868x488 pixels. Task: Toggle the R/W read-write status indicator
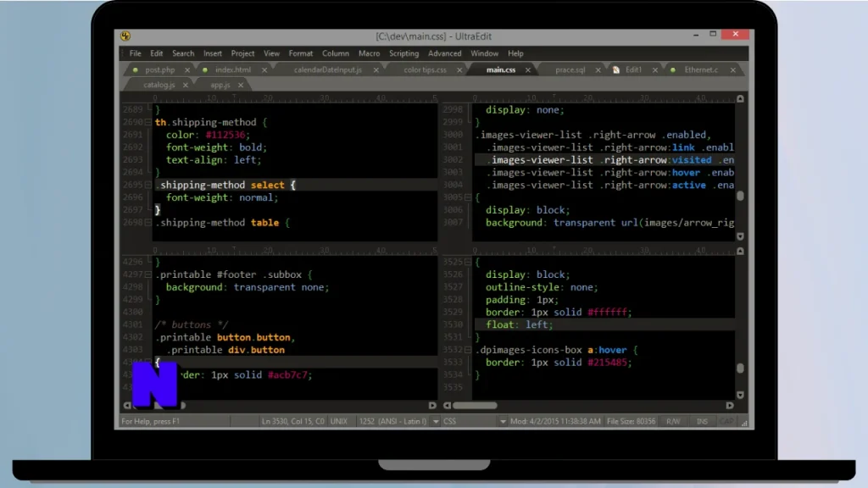pyautogui.click(x=673, y=422)
